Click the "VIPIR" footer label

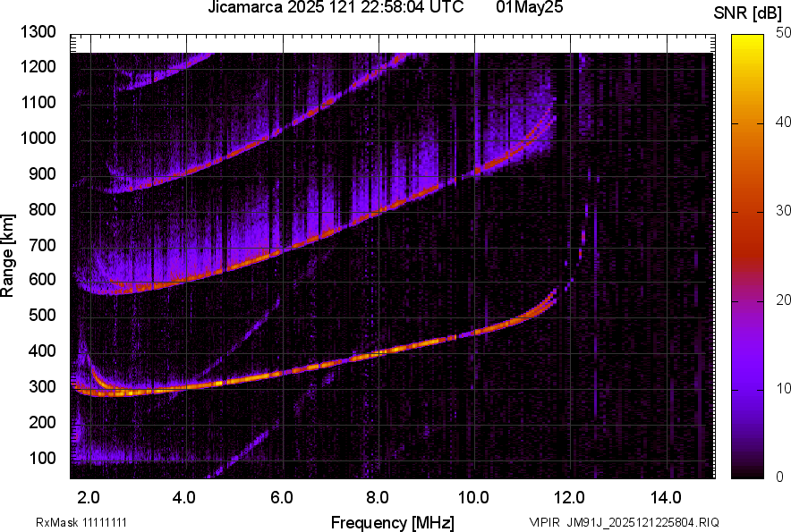(544, 522)
